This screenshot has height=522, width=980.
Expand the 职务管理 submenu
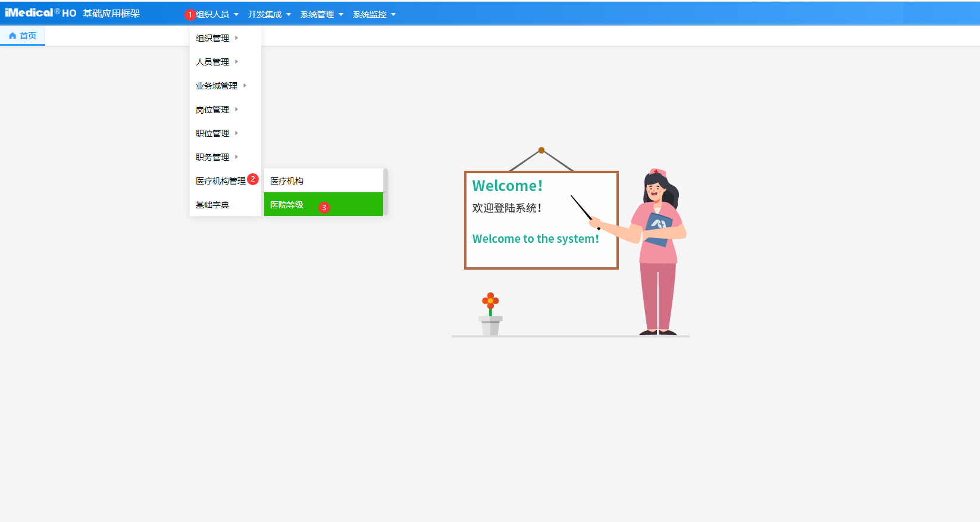pos(213,157)
